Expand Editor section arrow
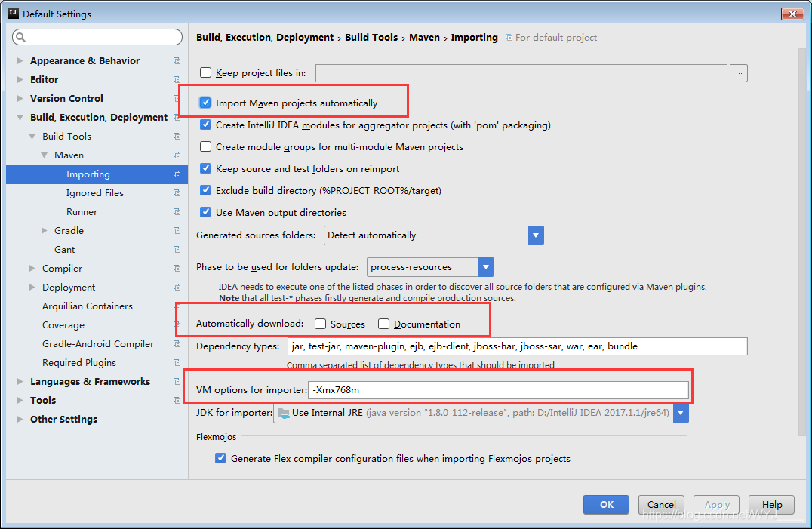The height and width of the screenshot is (529, 812). tap(20, 80)
